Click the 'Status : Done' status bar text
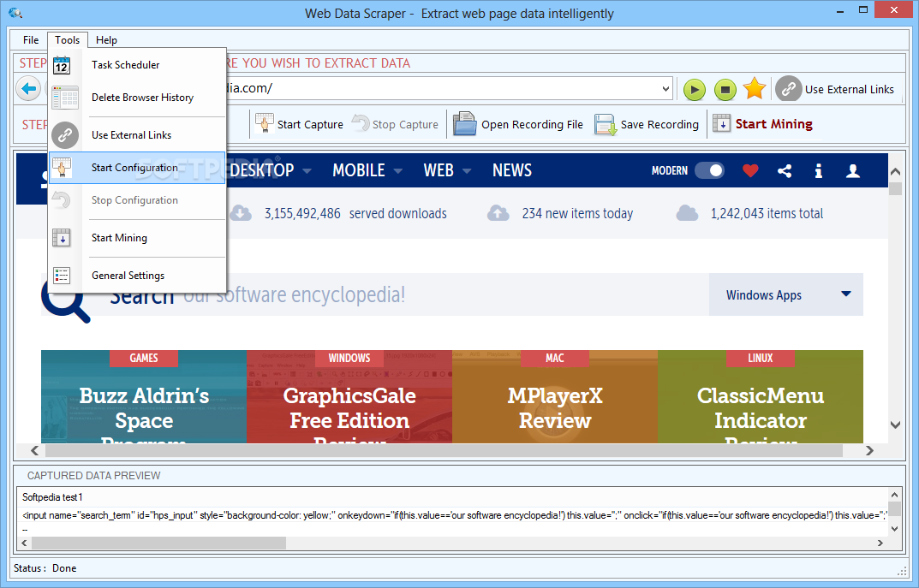The image size is (919, 588). pos(45,568)
